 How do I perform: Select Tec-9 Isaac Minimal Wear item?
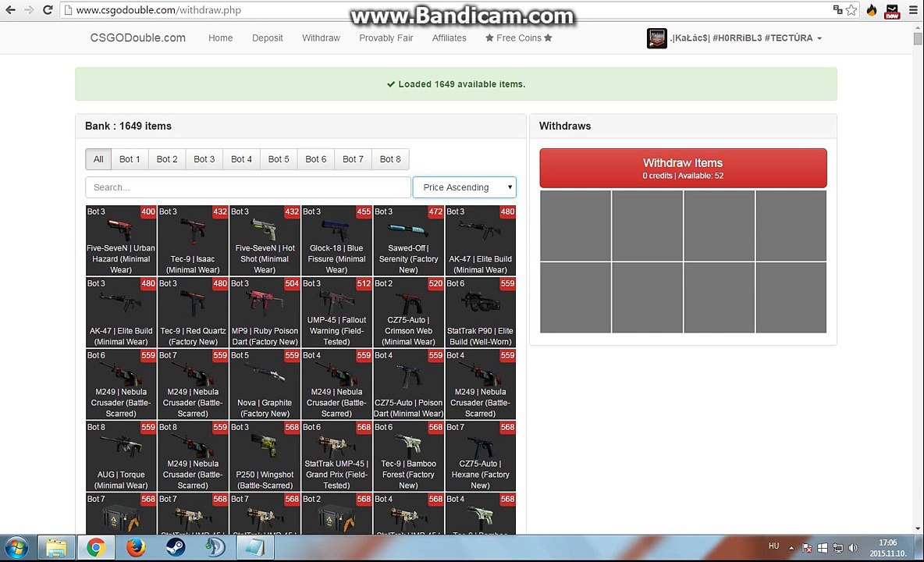[x=193, y=240]
